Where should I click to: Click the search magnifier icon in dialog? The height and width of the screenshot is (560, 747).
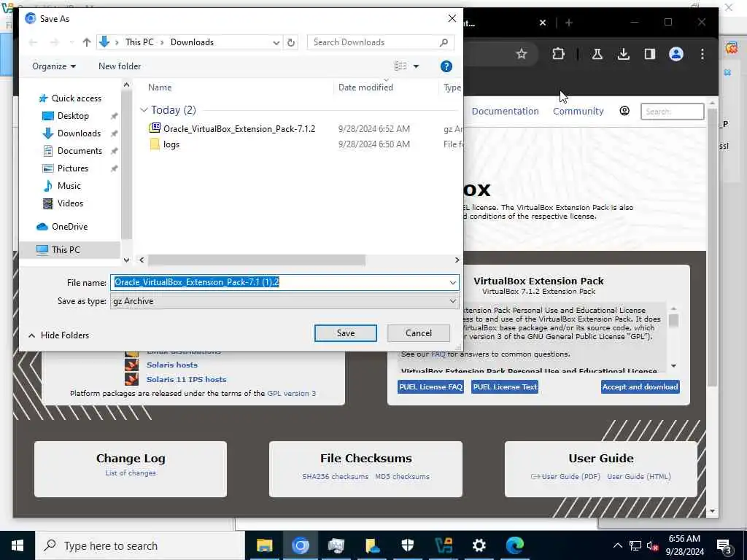point(444,42)
